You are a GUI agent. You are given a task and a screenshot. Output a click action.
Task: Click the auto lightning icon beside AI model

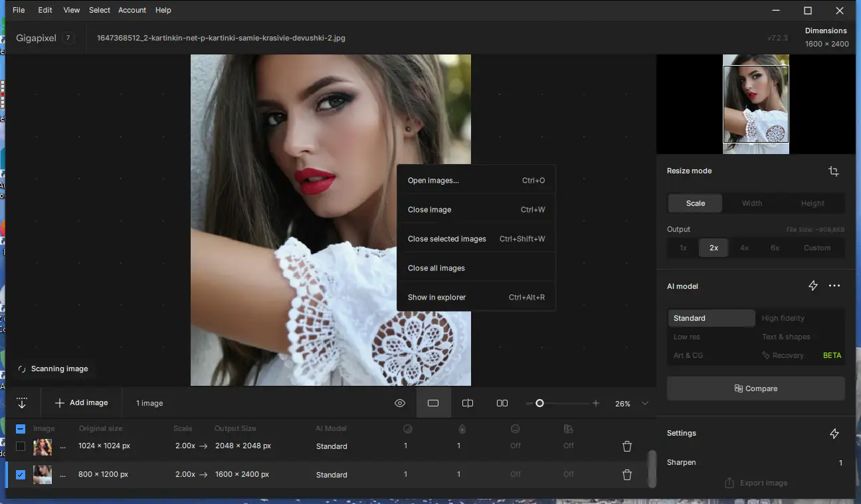(813, 286)
